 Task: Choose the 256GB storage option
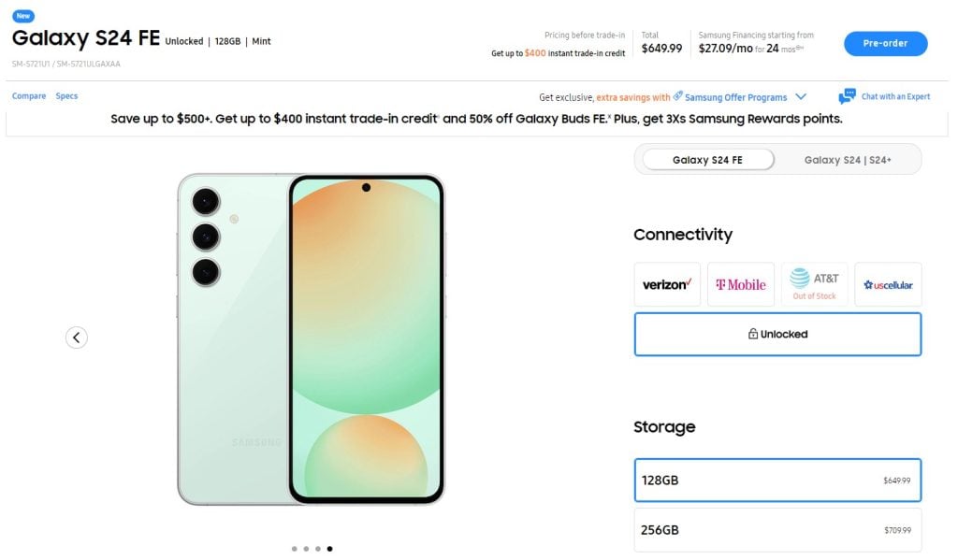[777, 530]
